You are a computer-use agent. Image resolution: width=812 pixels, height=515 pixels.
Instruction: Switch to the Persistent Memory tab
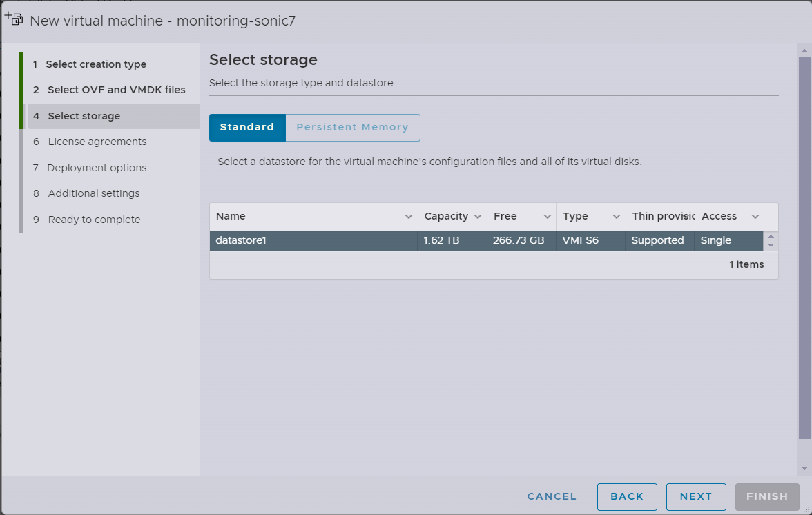352,128
